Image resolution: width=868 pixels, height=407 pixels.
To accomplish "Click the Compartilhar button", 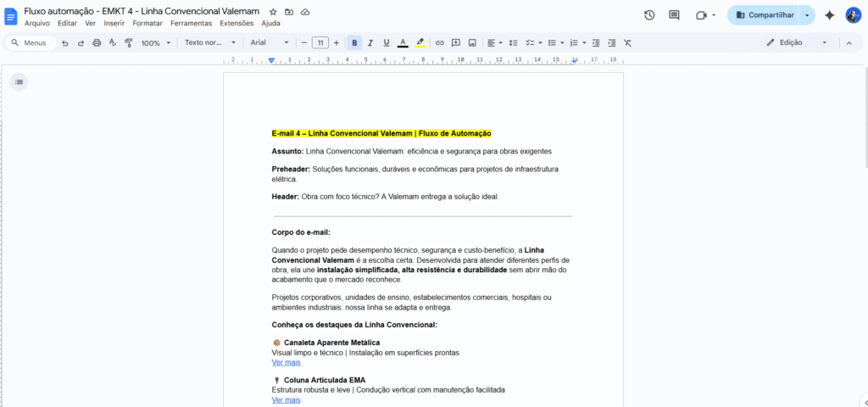I will [765, 15].
